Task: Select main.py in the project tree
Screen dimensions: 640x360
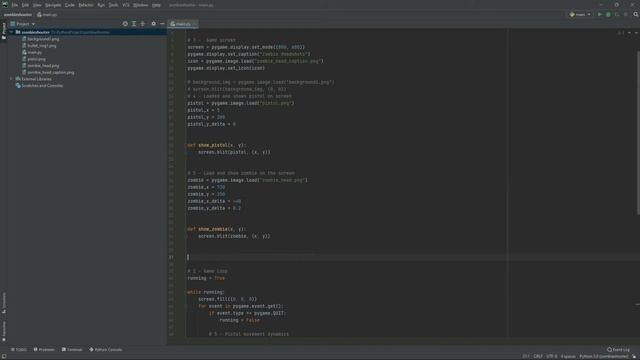Action: click(x=35, y=53)
